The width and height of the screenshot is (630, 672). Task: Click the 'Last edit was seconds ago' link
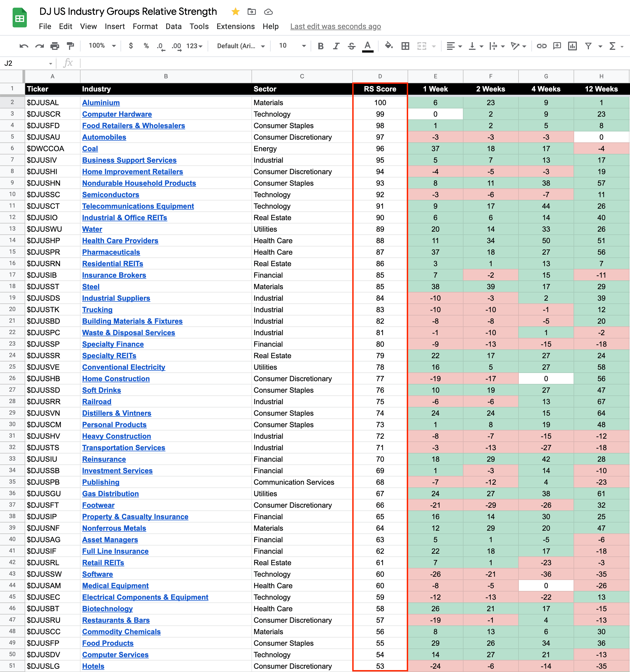tap(335, 26)
